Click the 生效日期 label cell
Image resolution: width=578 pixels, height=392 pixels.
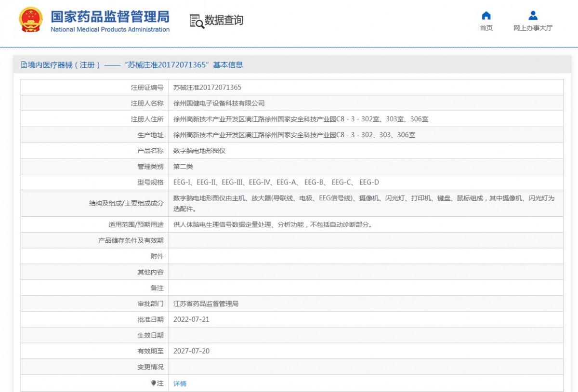(x=95, y=335)
